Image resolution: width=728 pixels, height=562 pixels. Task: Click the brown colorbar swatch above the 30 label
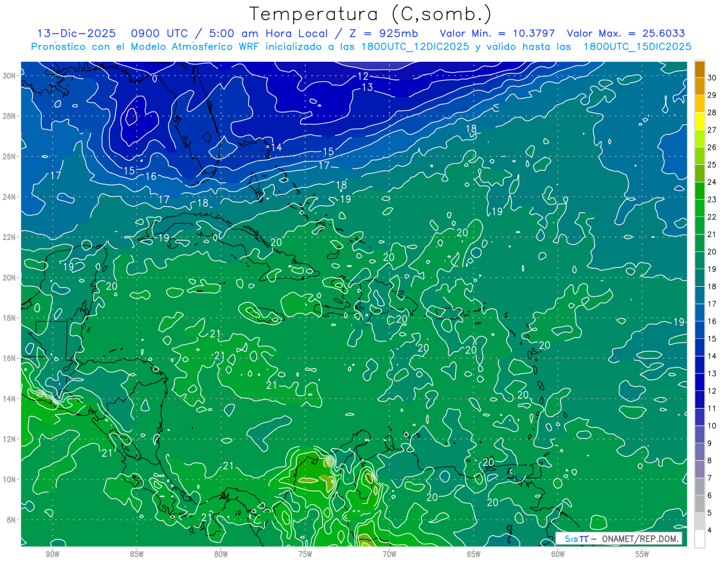click(x=699, y=69)
